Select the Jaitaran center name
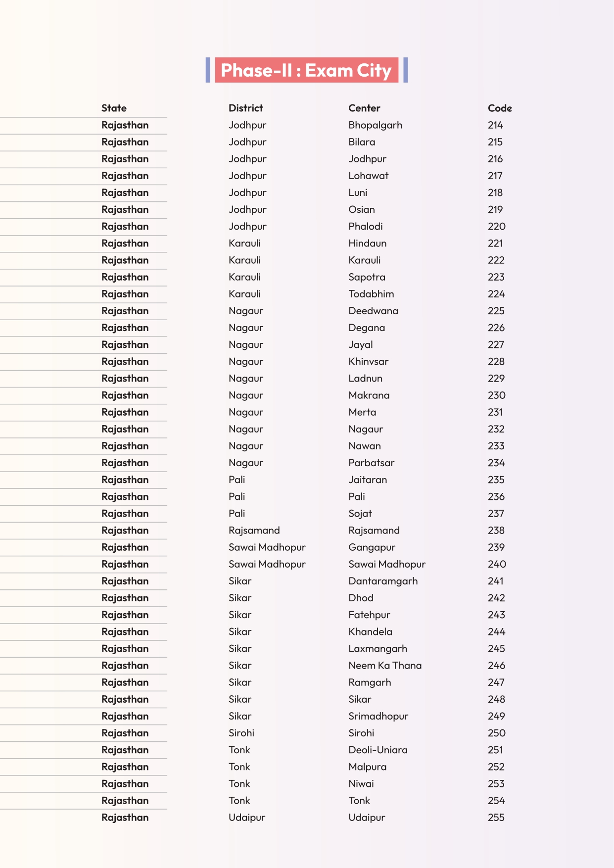 tap(368, 480)
